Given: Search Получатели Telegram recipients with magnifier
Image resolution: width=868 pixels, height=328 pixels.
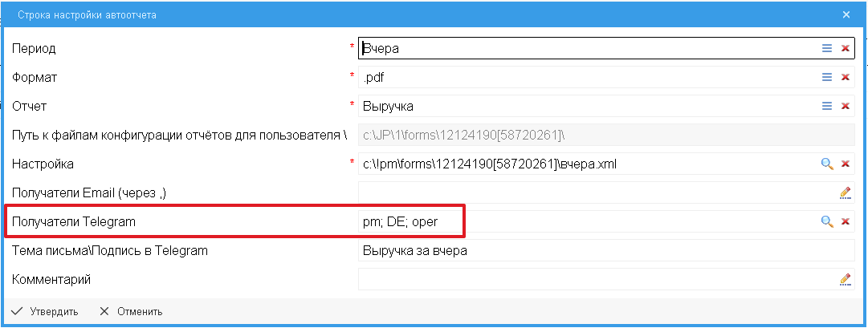Looking at the screenshot, I should (827, 221).
